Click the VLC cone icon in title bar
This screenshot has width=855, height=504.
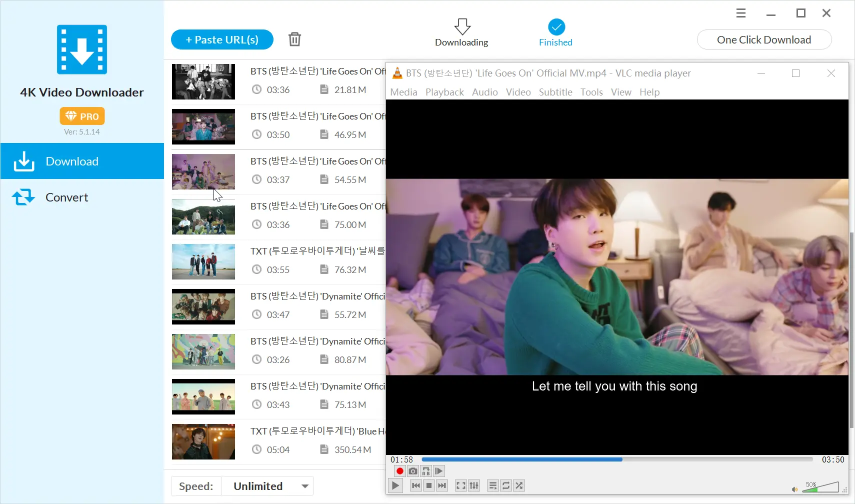click(397, 73)
